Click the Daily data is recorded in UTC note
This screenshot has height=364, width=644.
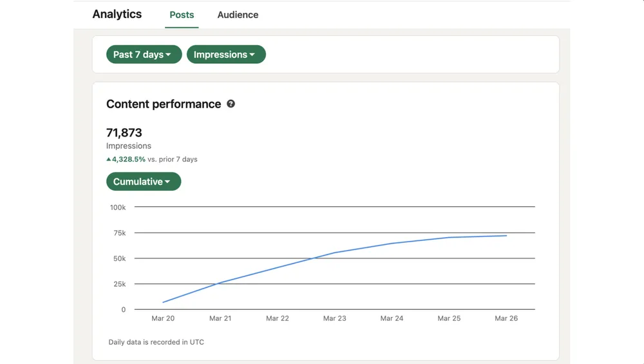point(156,342)
